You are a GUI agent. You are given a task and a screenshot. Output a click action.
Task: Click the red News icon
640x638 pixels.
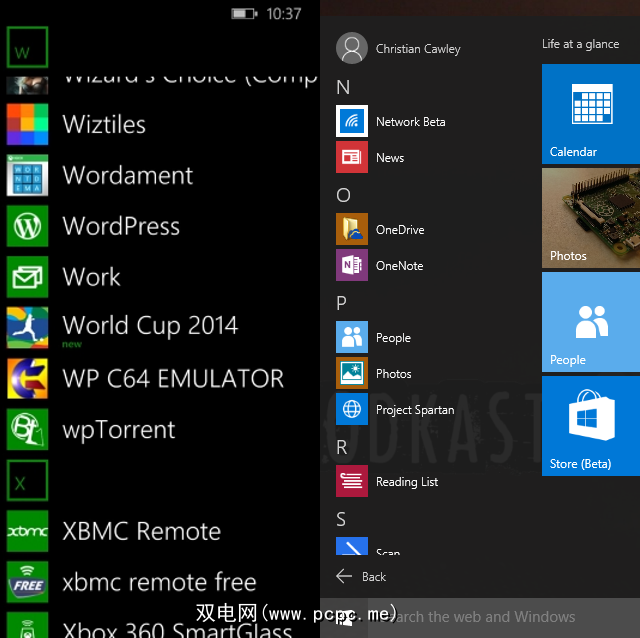[x=352, y=157]
